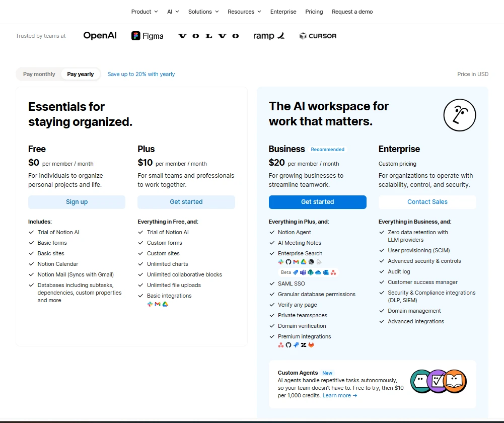This screenshot has height=423, width=504.
Task: Follow the Learn more link for Custom Agents
Action: point(340,395)
